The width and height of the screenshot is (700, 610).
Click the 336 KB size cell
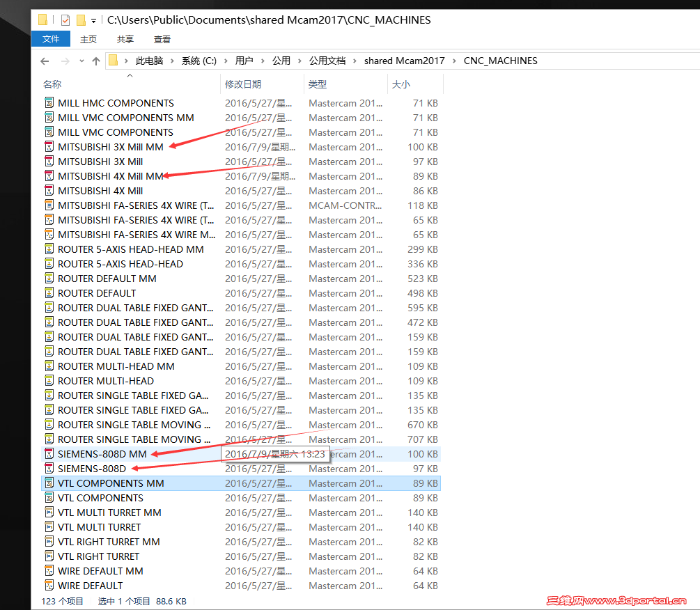pyautogui.click(x=422, y=264)
